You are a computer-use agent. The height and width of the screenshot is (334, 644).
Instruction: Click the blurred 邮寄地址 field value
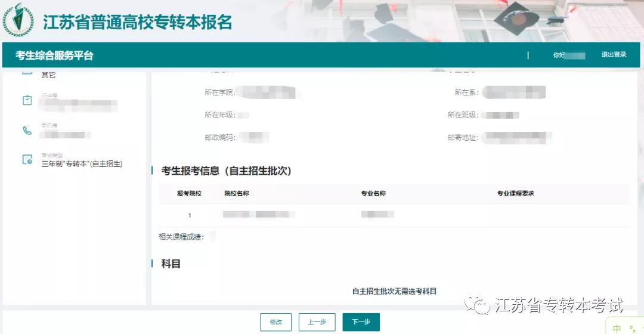[516, 138]
